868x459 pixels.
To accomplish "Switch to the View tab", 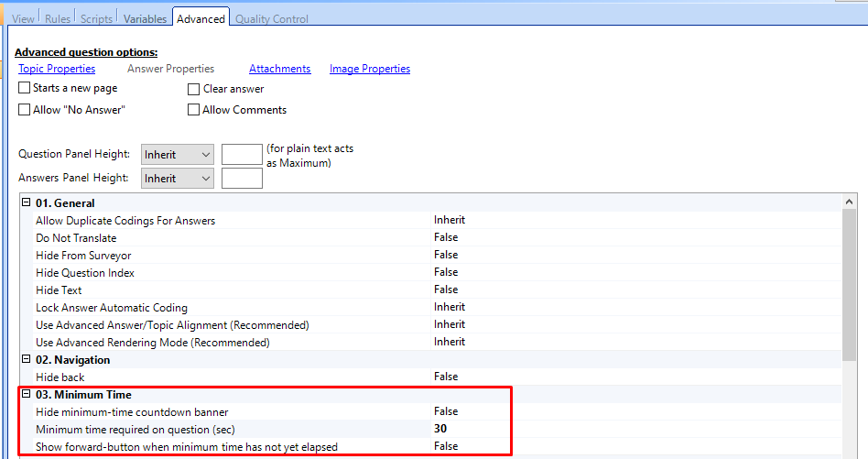I will (23, 19).
